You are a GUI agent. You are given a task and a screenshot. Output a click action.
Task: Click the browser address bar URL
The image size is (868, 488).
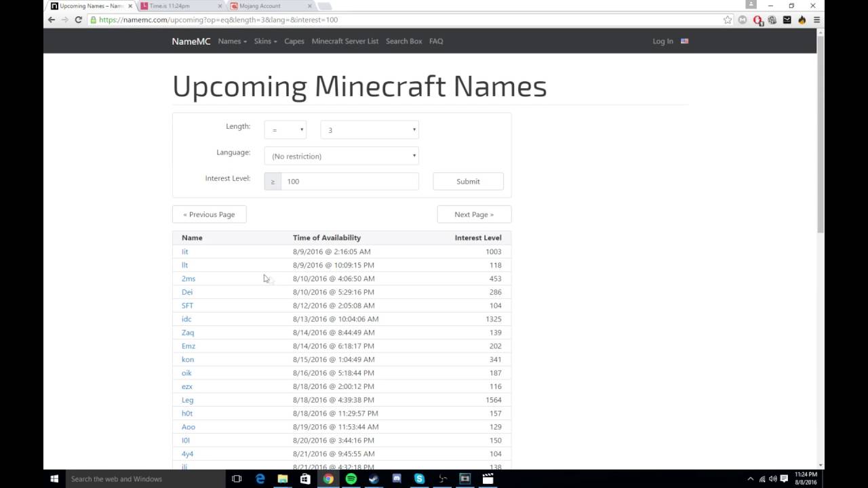[218, 20]
